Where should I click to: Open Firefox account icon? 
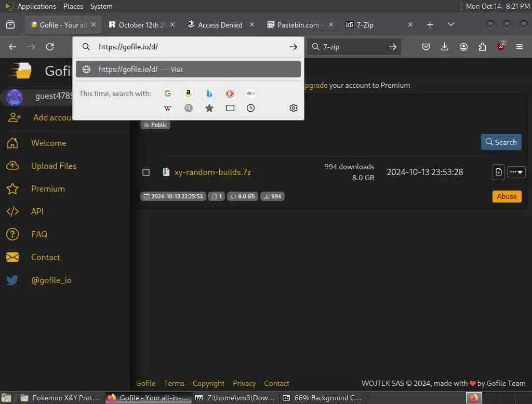click(x=463, y=47)
